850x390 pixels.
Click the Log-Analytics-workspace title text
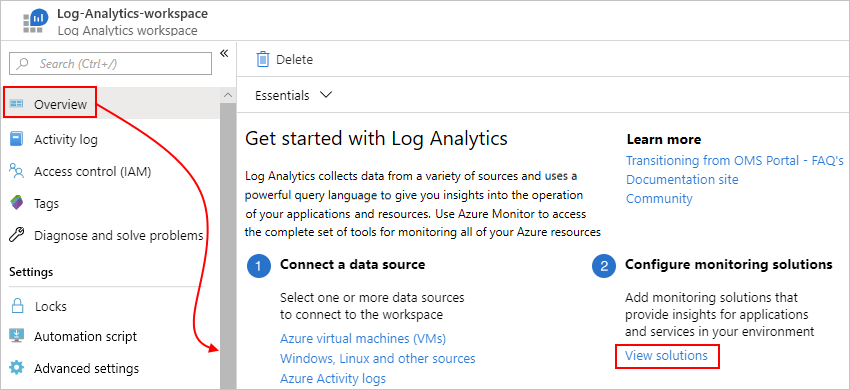click(x=132, y=14)
